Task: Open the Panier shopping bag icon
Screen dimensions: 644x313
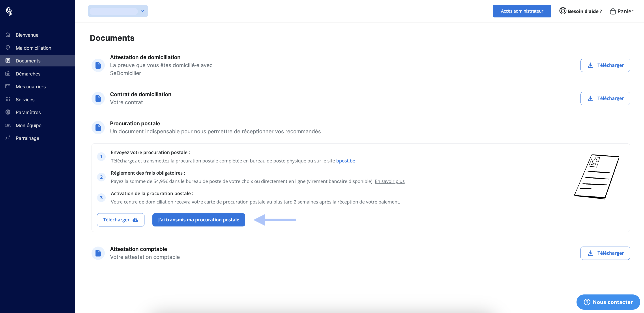Action: coord(612,11)
